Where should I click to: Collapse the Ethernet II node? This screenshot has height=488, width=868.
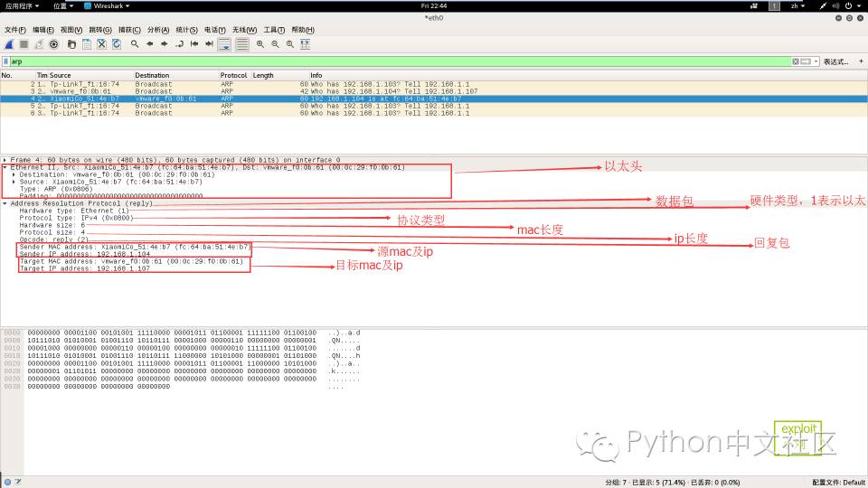5,167
